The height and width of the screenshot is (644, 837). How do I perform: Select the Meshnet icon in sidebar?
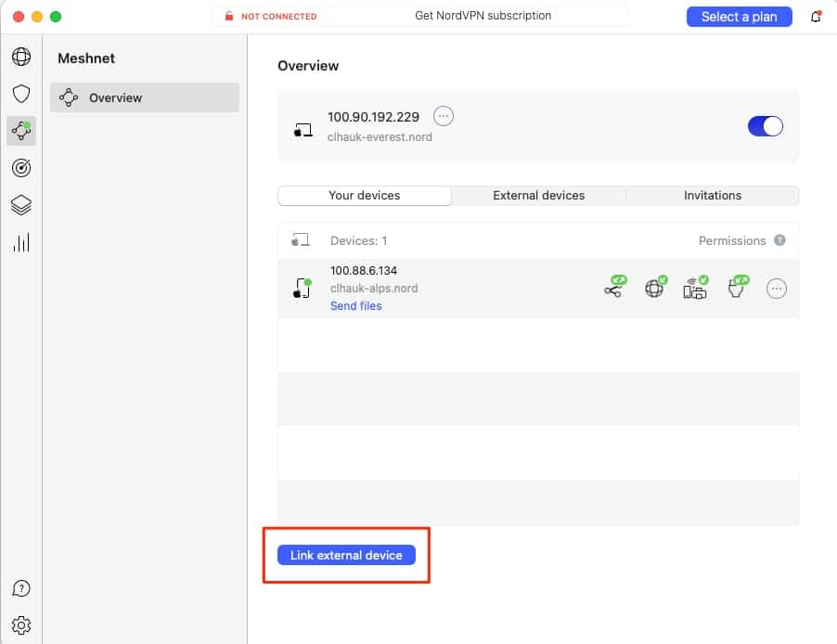click(x=21, y=130)
